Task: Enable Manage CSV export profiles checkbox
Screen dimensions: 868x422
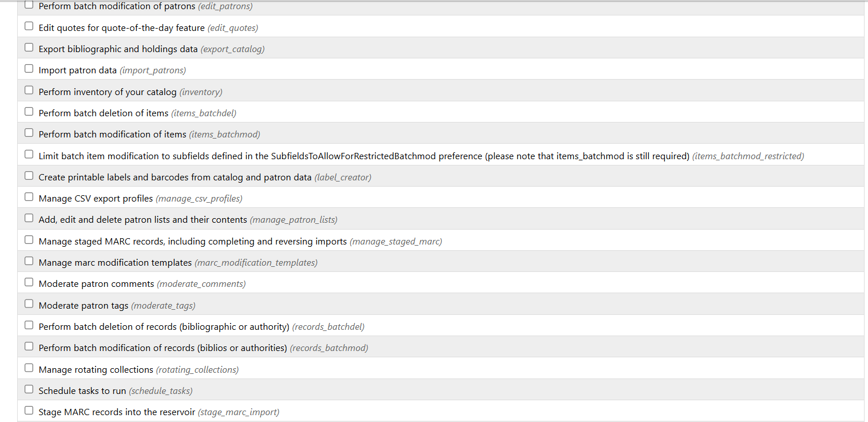Action: pyautogui.click(x=29, y=197)
